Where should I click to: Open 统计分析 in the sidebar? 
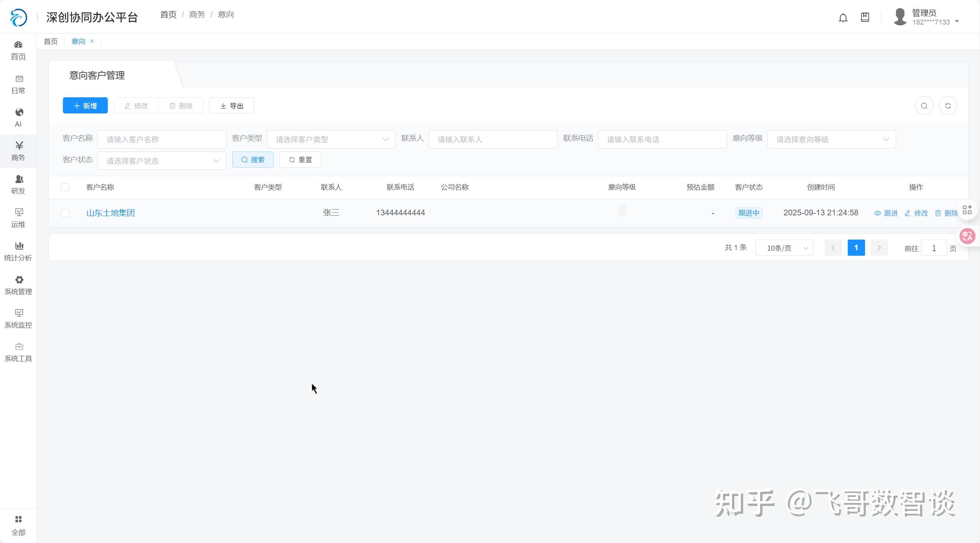pos(18,252)
